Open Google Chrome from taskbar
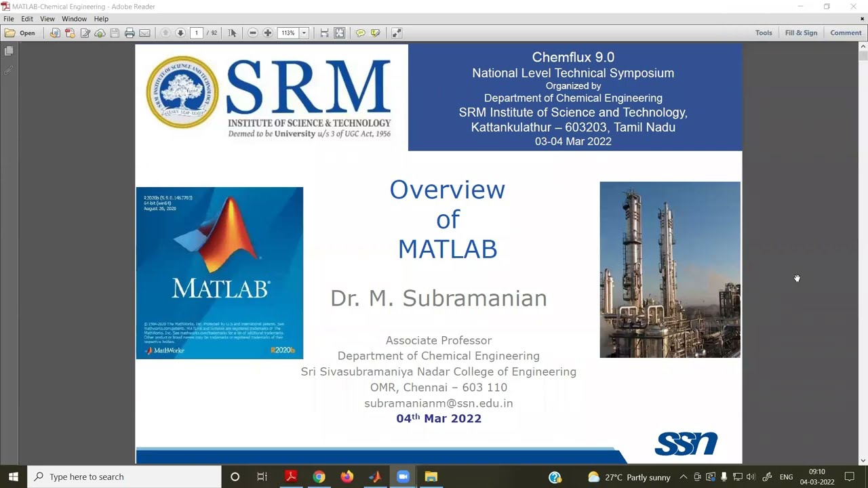This screenshot has height=488, width=868. click(319, 476)
